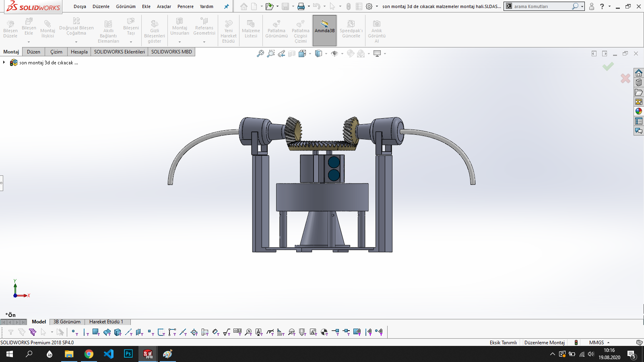The image size is (644, 362).
Task: Open the View Orientation cube
Action: [303, 53]
